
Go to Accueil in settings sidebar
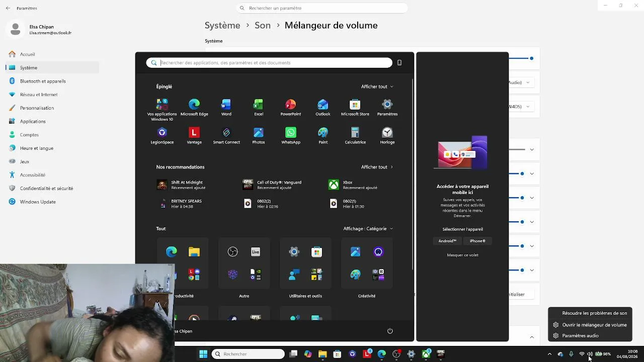(52, 54)
